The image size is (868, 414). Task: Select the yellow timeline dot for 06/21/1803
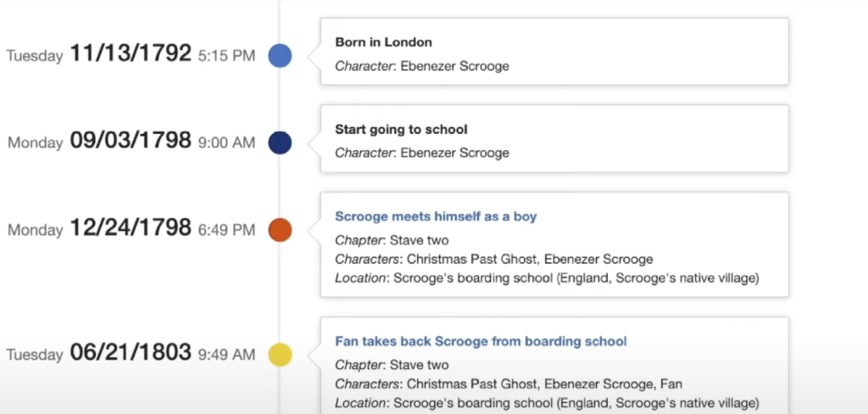280,354
